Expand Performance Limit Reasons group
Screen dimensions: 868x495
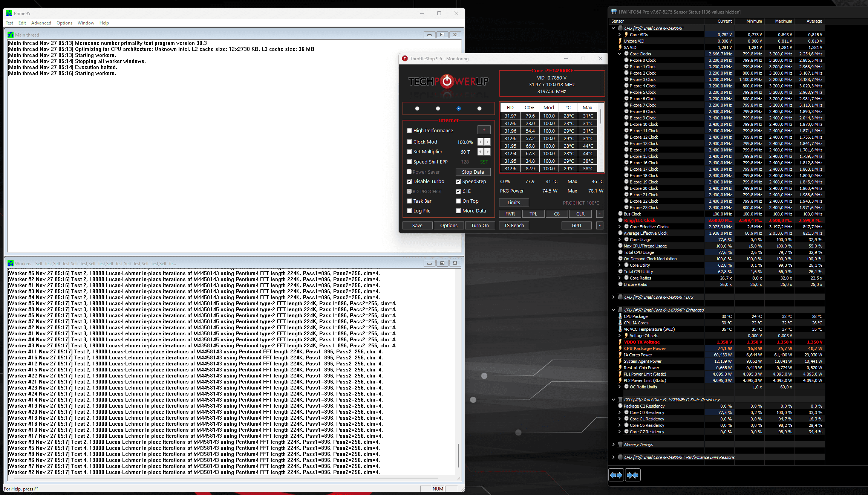pos(613,457)
